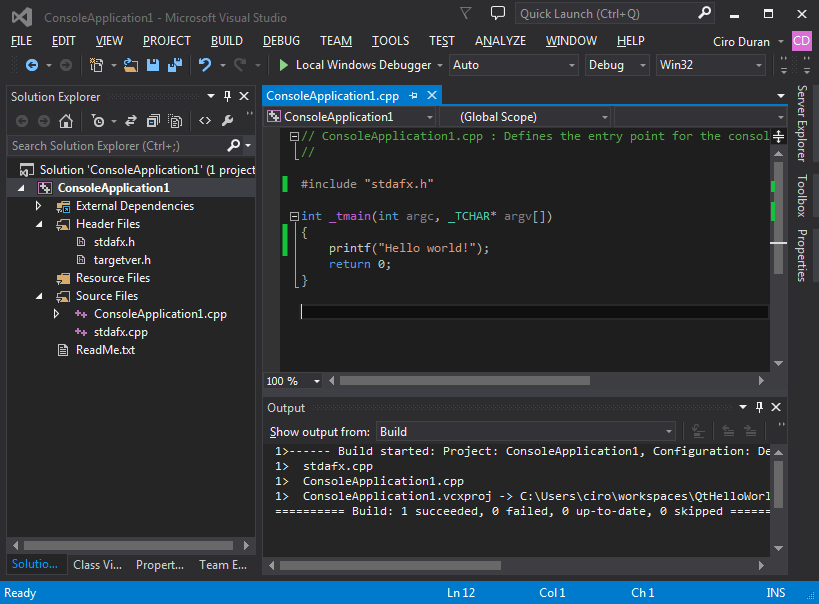Open the Show output from Build dropdown
Image resolution: width=819 pixels, height=604 pixels.
525,432
